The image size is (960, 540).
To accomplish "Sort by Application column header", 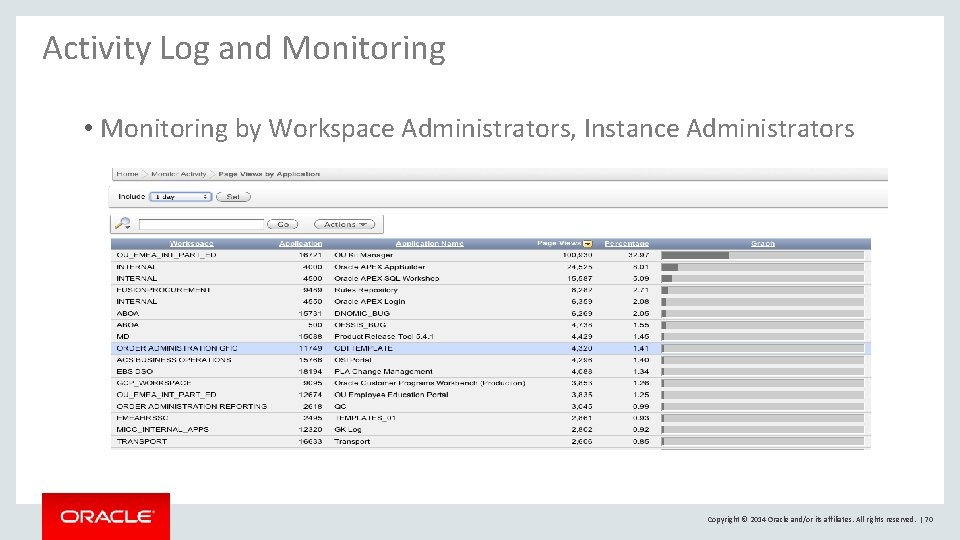I will 301,244.
